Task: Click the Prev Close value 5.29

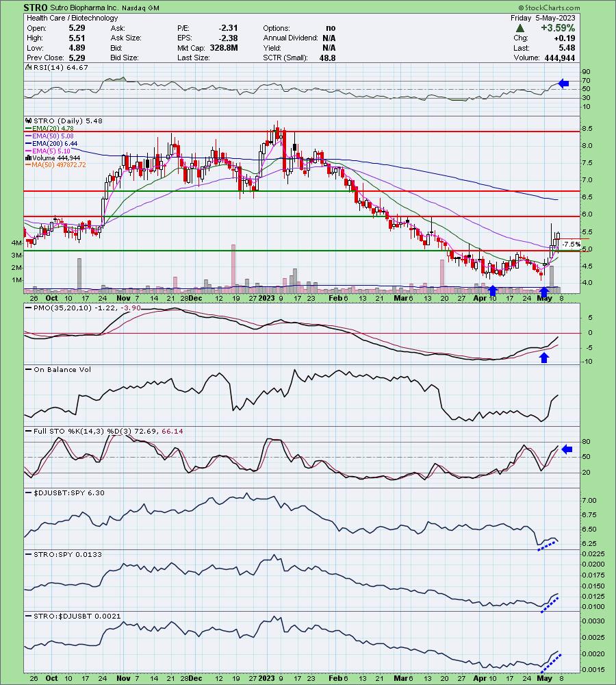Action: (x=77, y=58)
